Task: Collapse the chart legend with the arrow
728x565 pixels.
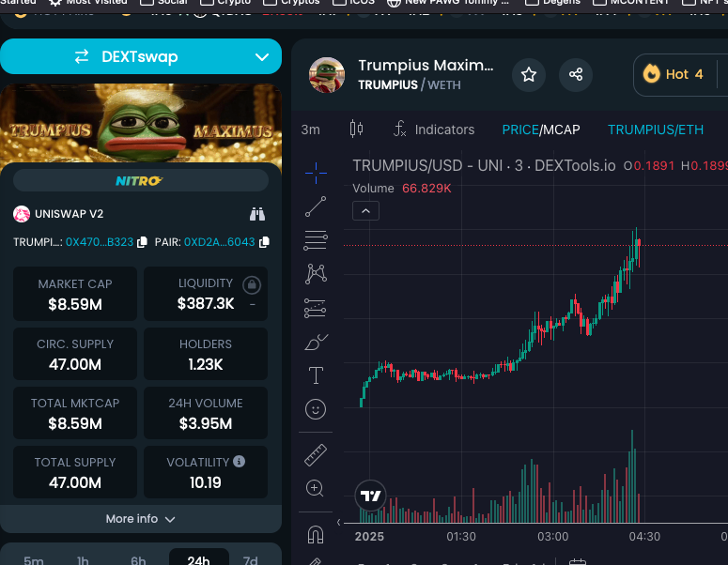Action: [365, 211]
